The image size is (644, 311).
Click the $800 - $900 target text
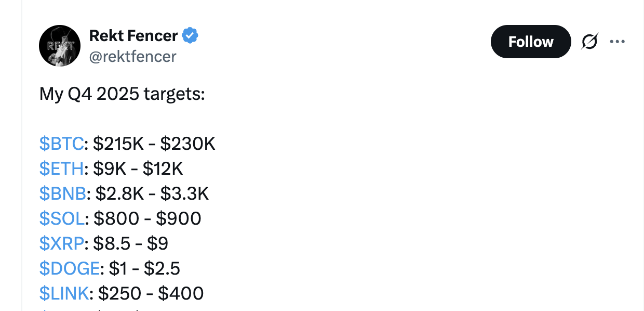tap(147, 218)
